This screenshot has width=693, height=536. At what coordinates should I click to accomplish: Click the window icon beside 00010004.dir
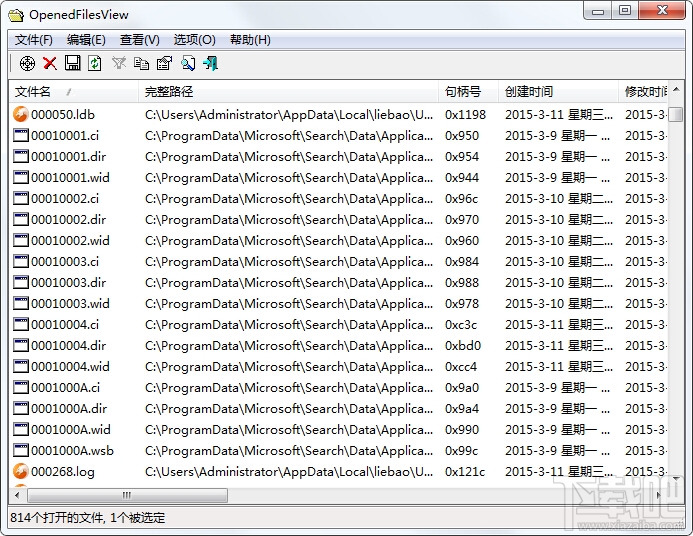click(20, 345)
